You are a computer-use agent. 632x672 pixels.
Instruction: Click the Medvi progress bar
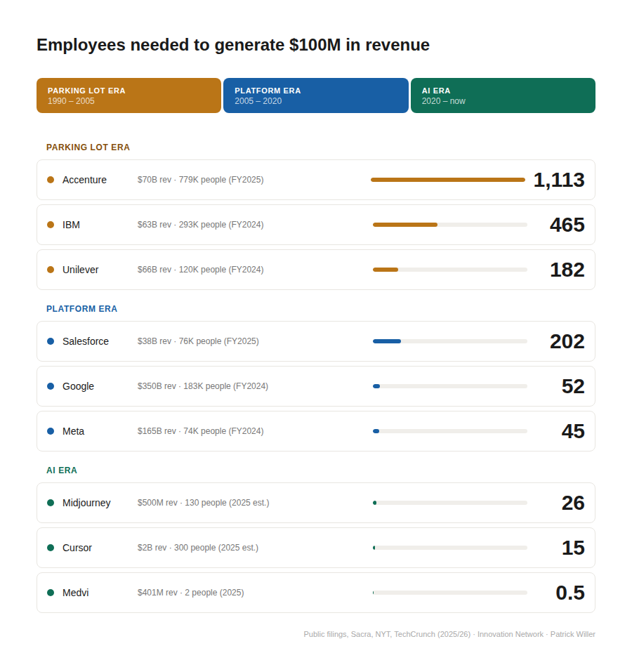pyautogui.click(x=450, y=593)
